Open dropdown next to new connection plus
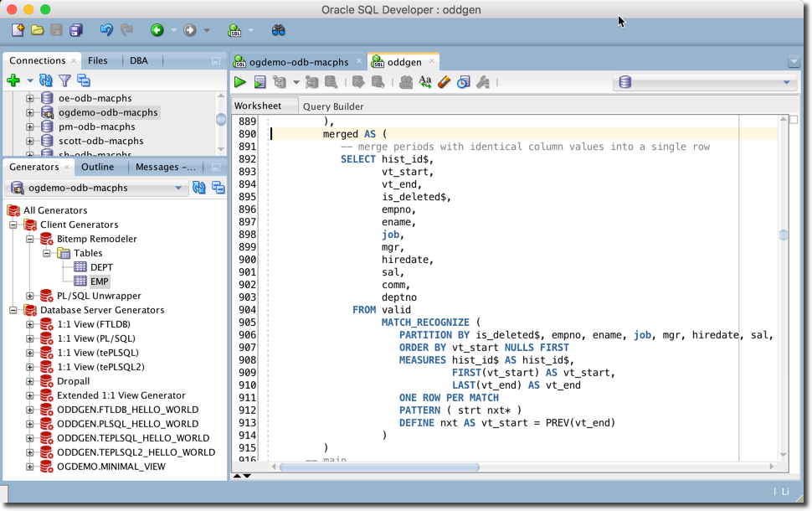The height and width of the screenshot is (511, 812). click(x=30, y=81)
